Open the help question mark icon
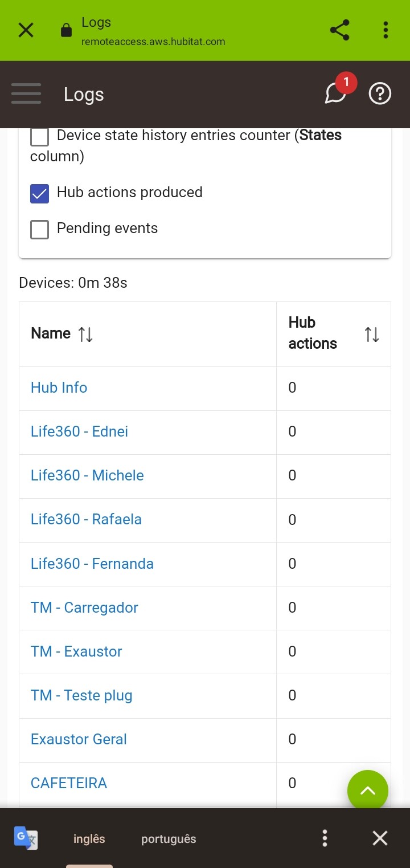This screenshot has width=410, height=868. coord(380,94)
